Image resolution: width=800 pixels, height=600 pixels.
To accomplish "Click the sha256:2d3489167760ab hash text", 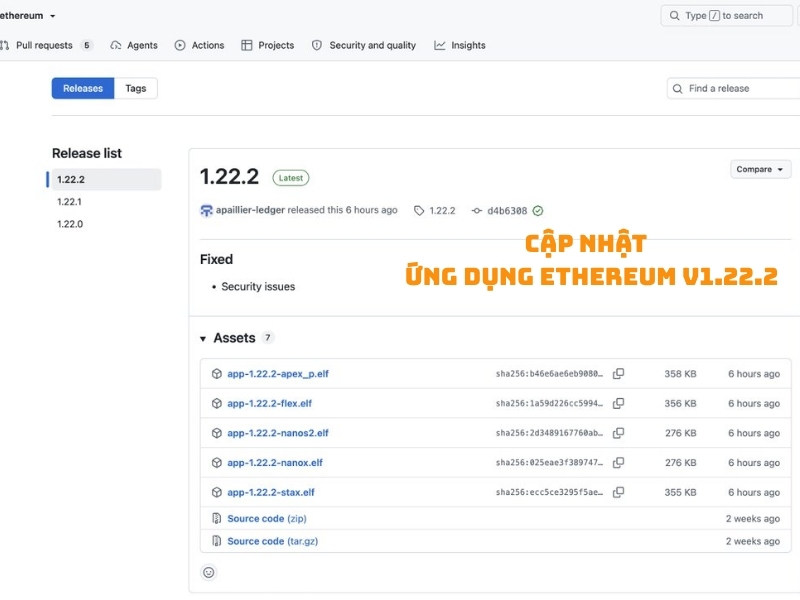I will [x=549, y=433].
